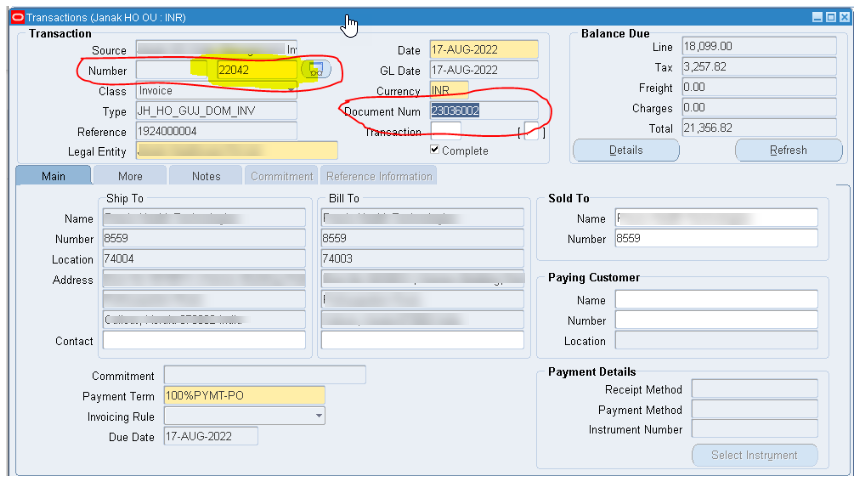Click the Bill To Name field

[423, 218]
